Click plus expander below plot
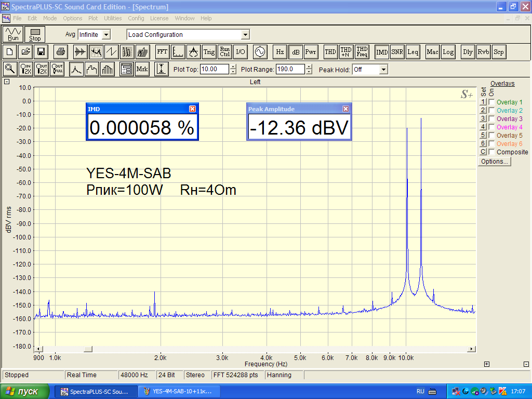The height and width of the screenshot is (399, 532). pyautogui.click(x=486, y=364)
